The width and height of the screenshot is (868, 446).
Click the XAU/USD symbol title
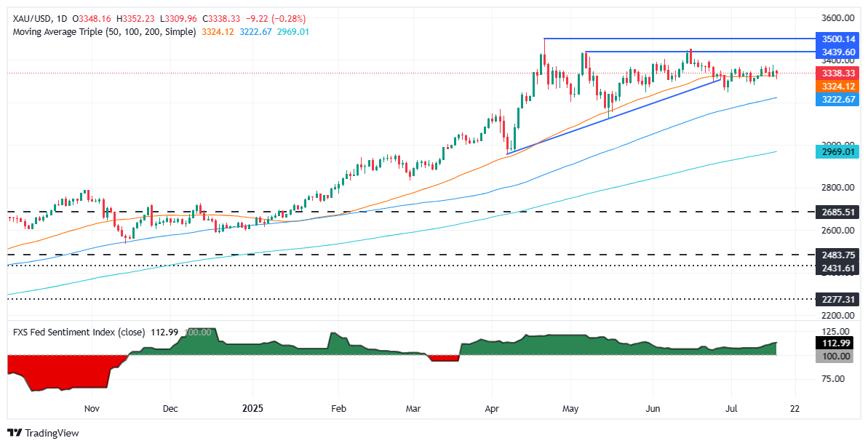28,20
